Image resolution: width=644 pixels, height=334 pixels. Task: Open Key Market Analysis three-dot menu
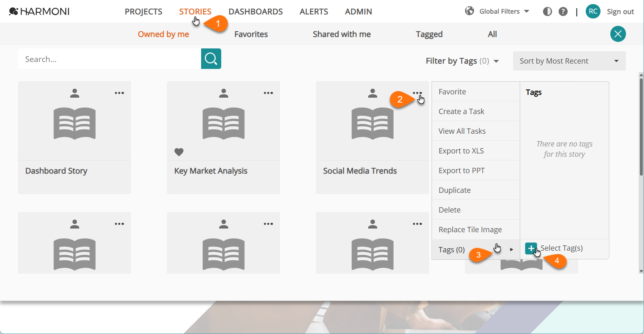coord(268,93)
